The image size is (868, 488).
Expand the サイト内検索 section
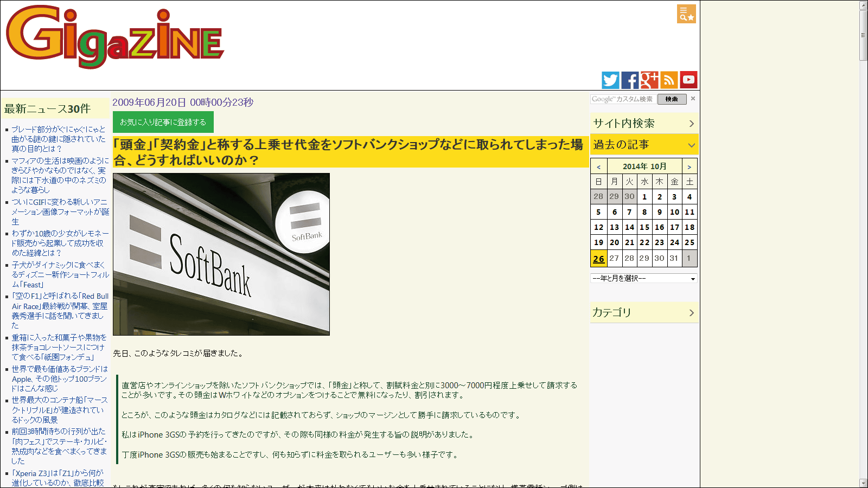[x=644, y=124]
